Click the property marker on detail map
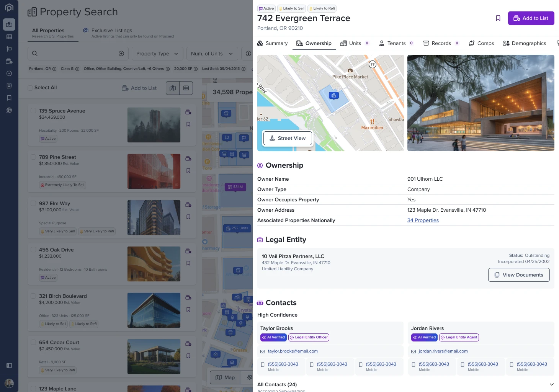559x392 pixels. (334, 96)
